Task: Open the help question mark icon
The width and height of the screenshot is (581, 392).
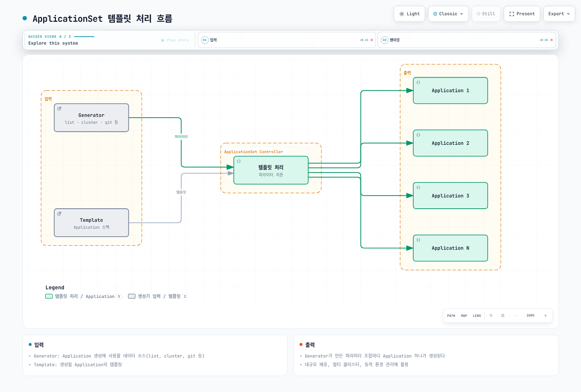Action: [x=503, y=316]
